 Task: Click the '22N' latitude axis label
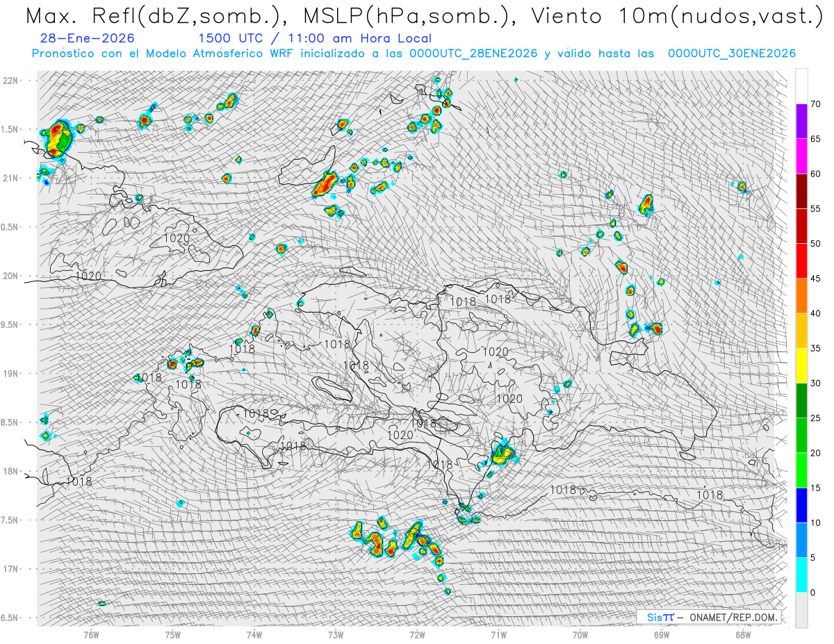11,80
